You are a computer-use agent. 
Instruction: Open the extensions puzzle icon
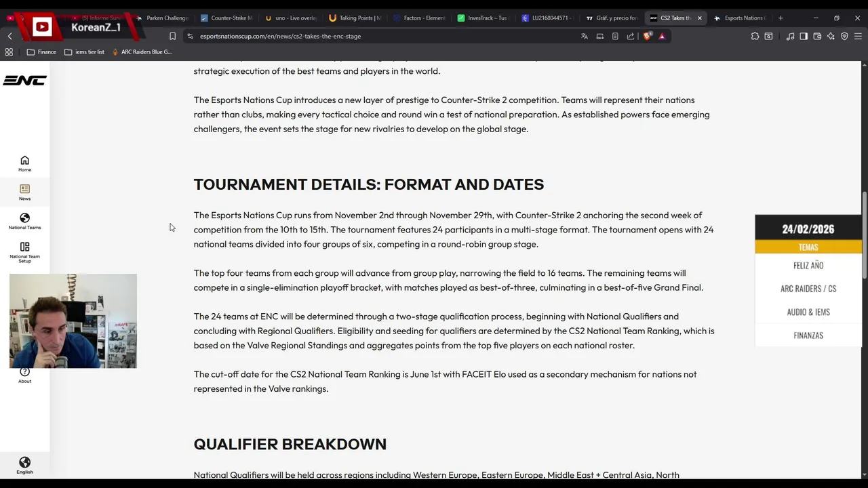click(755, 36)
